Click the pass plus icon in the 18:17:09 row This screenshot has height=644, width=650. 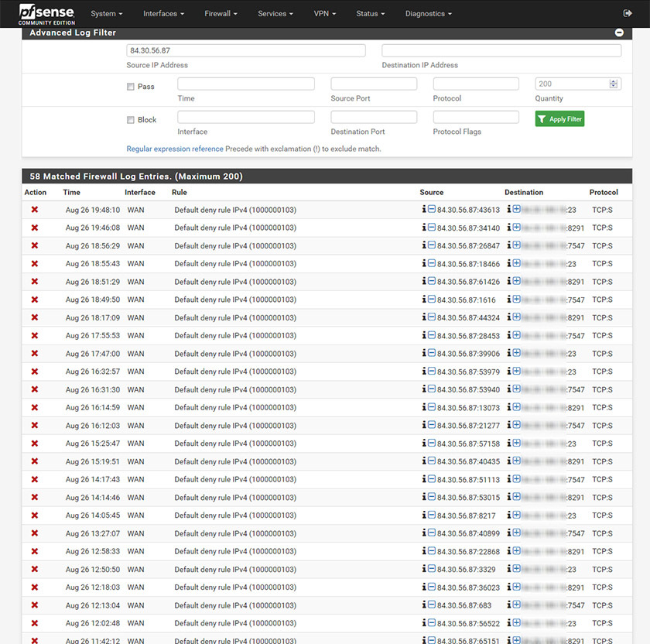517,317
